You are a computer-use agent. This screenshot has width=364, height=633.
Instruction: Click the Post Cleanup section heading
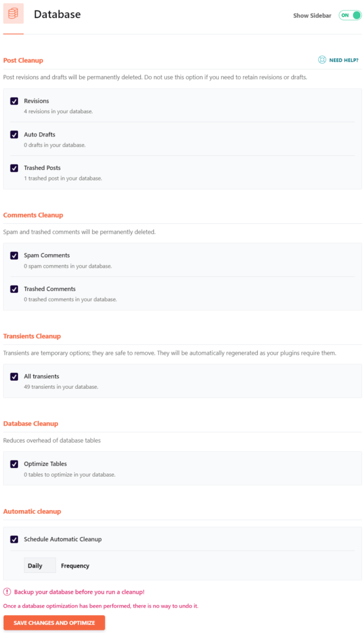[23, 60]
